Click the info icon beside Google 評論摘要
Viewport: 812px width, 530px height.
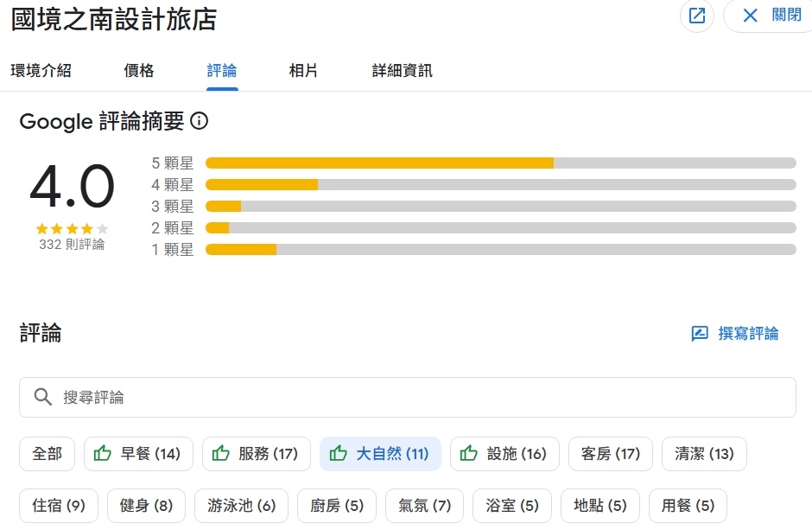pyautogui.click(x=200, y=121)
